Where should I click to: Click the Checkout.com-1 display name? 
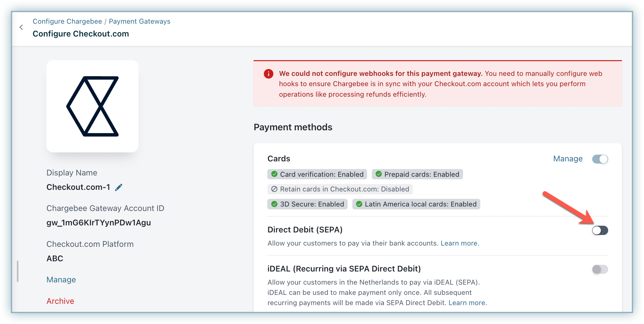[78, 187]
